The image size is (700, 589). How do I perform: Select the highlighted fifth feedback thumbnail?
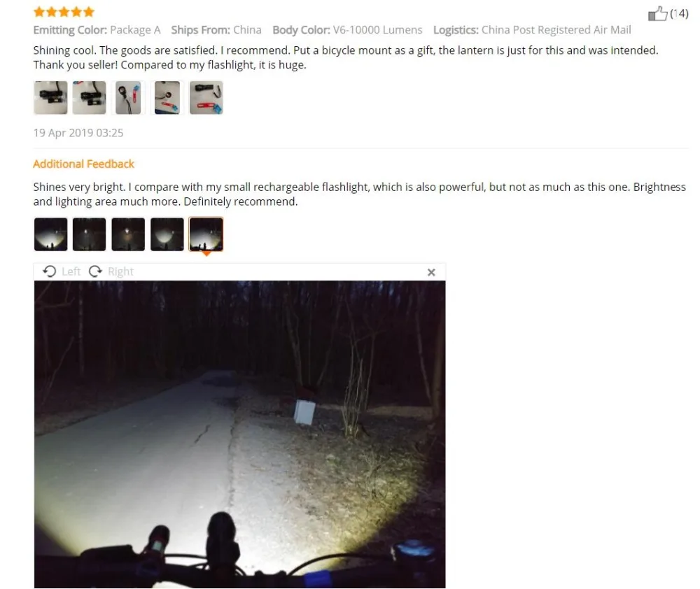point(206,234)
